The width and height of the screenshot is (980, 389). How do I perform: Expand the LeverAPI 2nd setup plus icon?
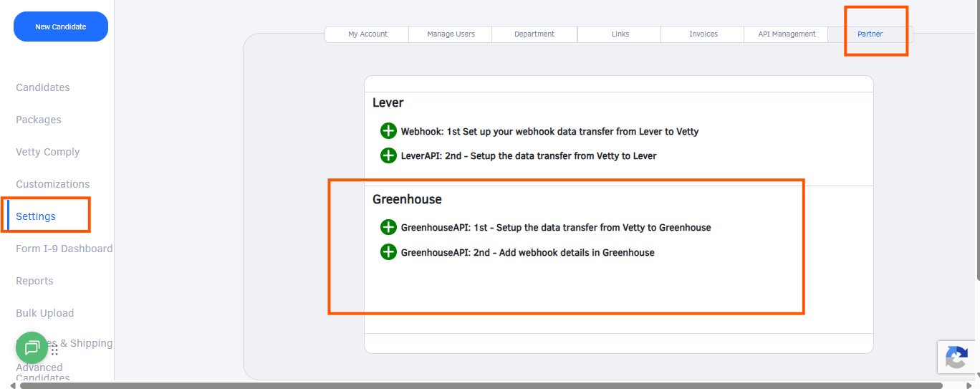[x=388, y=155]
